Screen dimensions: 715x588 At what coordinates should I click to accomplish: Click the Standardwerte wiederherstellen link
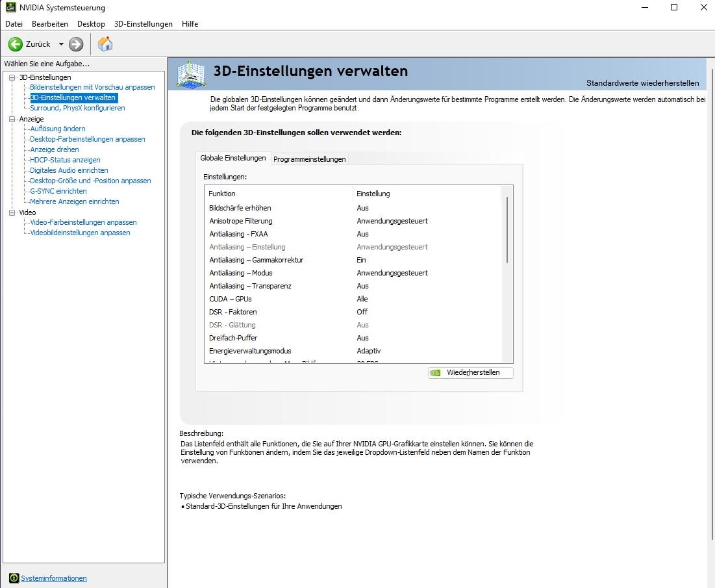[642, 83]
